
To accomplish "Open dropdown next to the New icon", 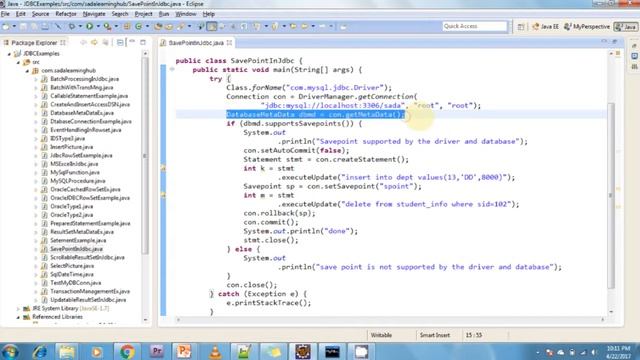I will pyautogui.click(x=13, y=27).
